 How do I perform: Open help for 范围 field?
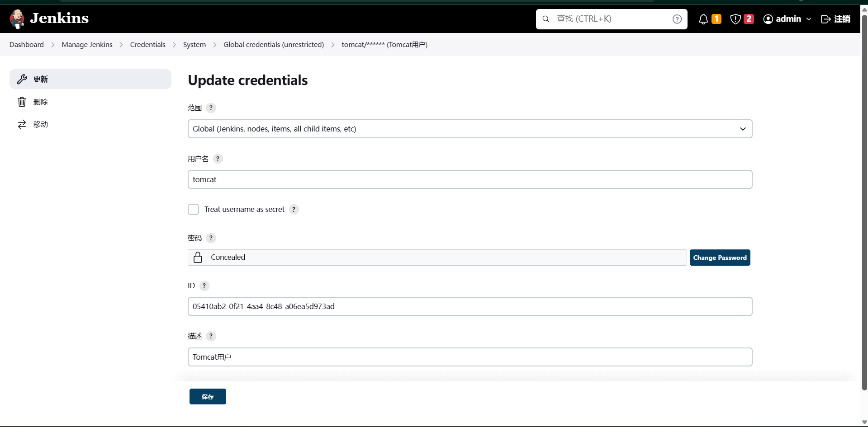coord(211,108)
